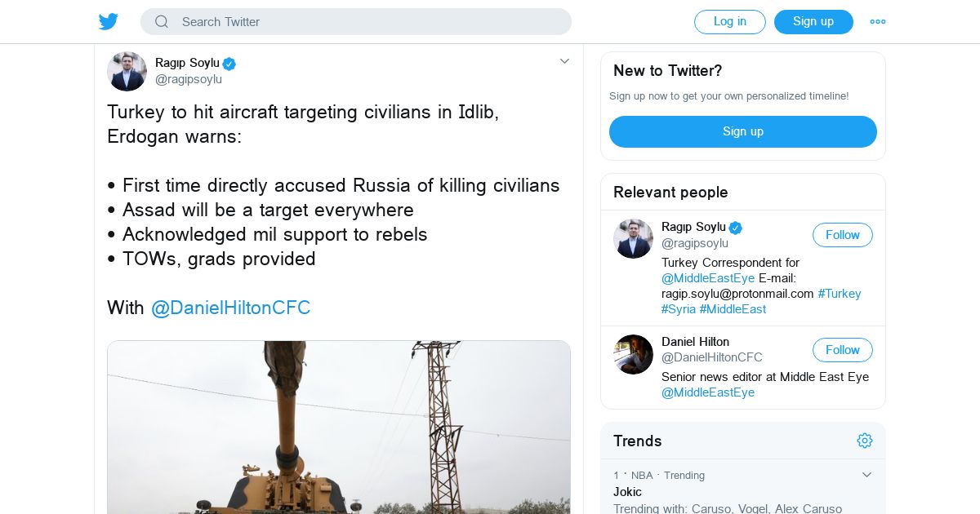Open the @DanielHiltonCFC mention link

pyautogui.click(x=230, y=308)
